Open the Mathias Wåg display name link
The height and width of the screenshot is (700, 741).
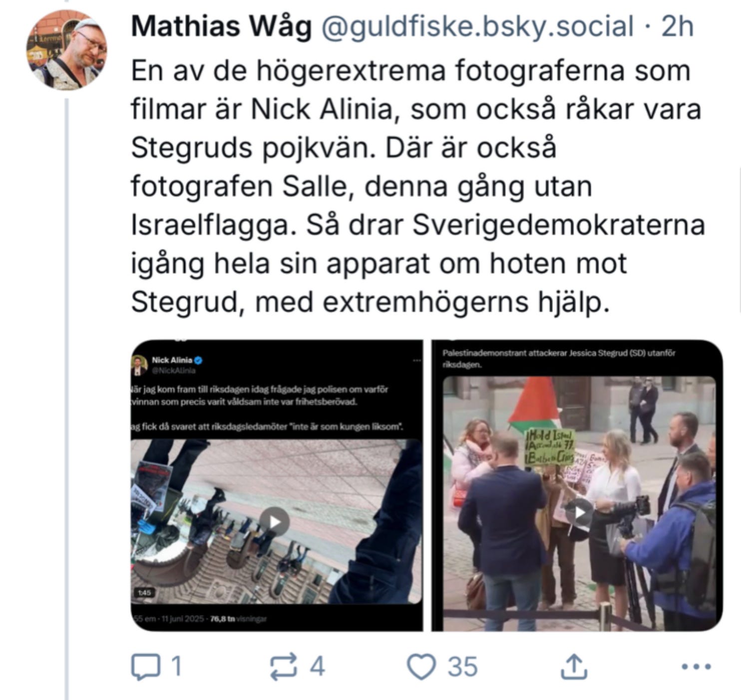click(221, 26)
